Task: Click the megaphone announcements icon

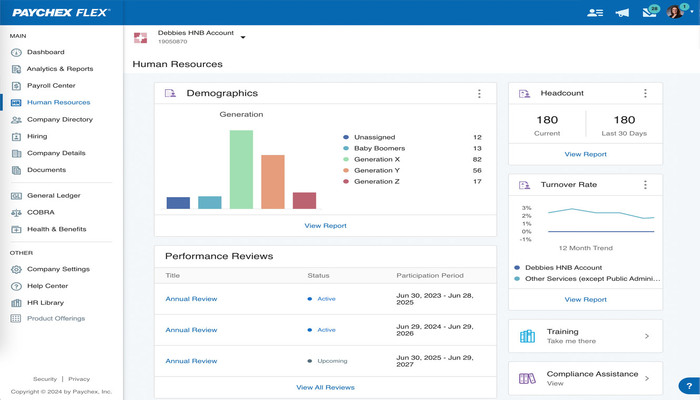Action: (x=622, y=13)
